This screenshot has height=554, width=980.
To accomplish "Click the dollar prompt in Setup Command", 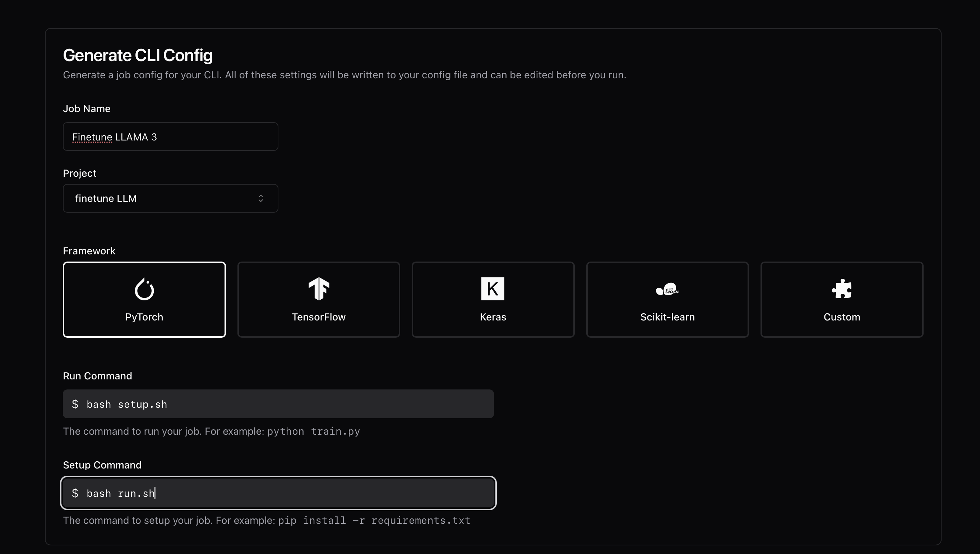I will pyautogui.click(x=75, y=493).
